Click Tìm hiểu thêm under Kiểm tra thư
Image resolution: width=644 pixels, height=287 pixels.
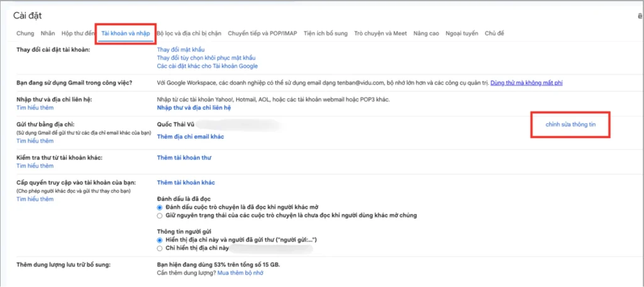tap(35, 166)
